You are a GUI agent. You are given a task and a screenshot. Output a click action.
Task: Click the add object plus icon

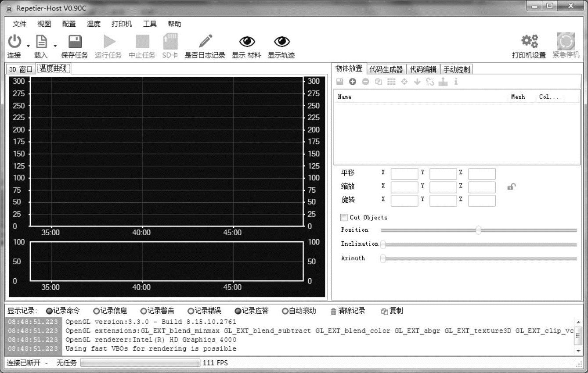click(352, 82)
